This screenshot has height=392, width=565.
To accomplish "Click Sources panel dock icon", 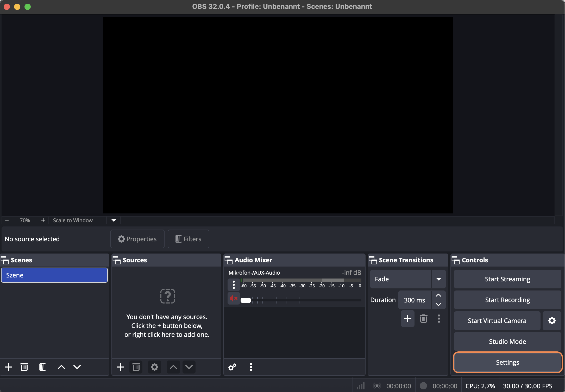I will 117,260.
